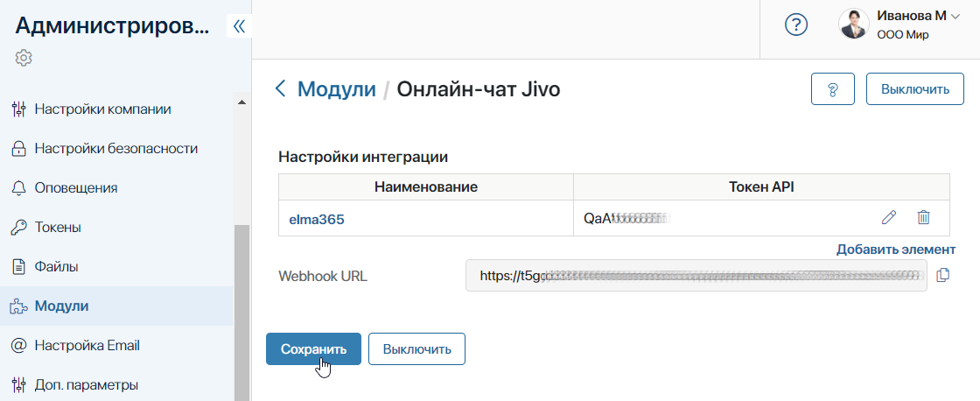
Task: Open the elma365 integration link
Action: 317,220
